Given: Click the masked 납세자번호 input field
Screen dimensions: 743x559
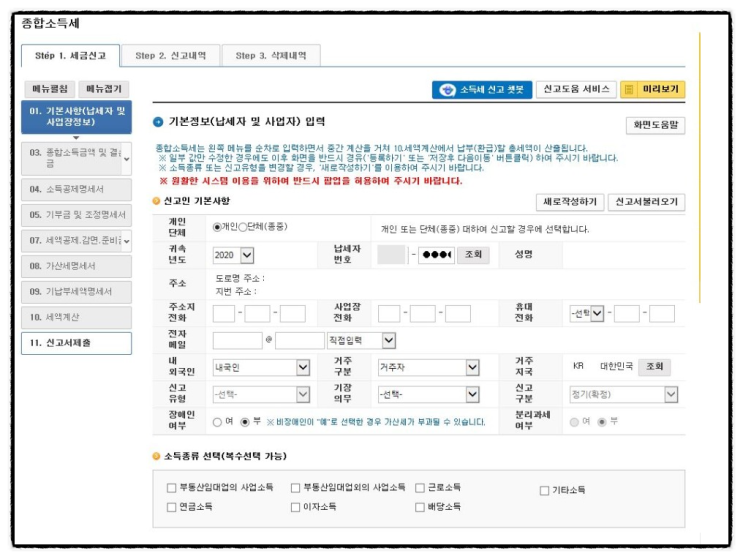Looking at the screenshot, I should click(x=436, y=255).
